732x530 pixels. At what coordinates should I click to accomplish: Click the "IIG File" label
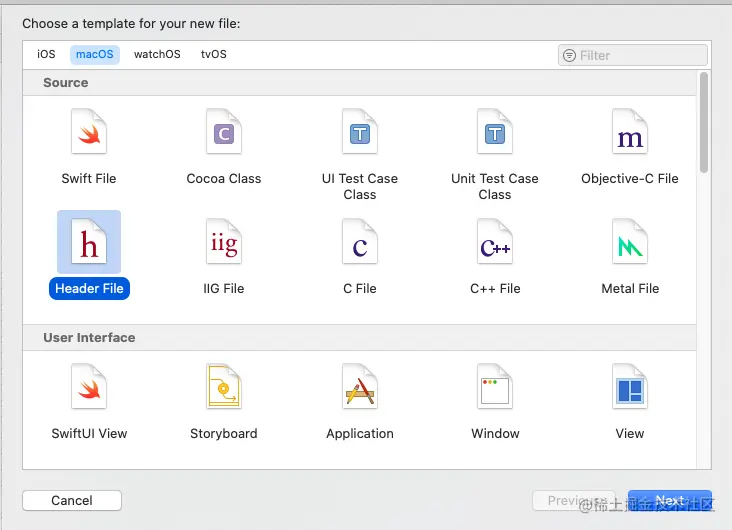[x=224, y=289]
